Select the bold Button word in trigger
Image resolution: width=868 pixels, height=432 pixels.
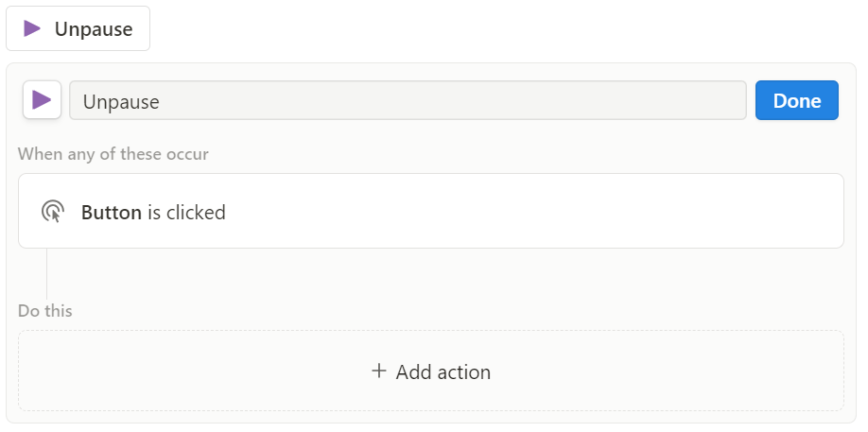pos(112,213)
